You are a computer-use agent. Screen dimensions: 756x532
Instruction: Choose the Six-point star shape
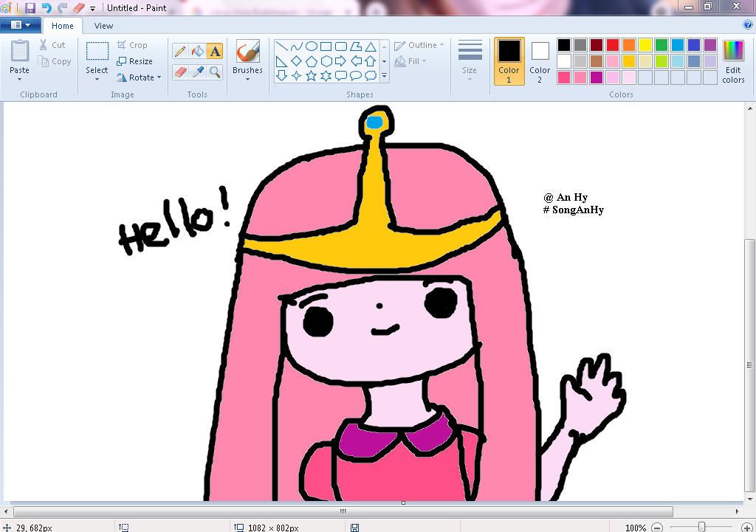[x=326, y=76]
